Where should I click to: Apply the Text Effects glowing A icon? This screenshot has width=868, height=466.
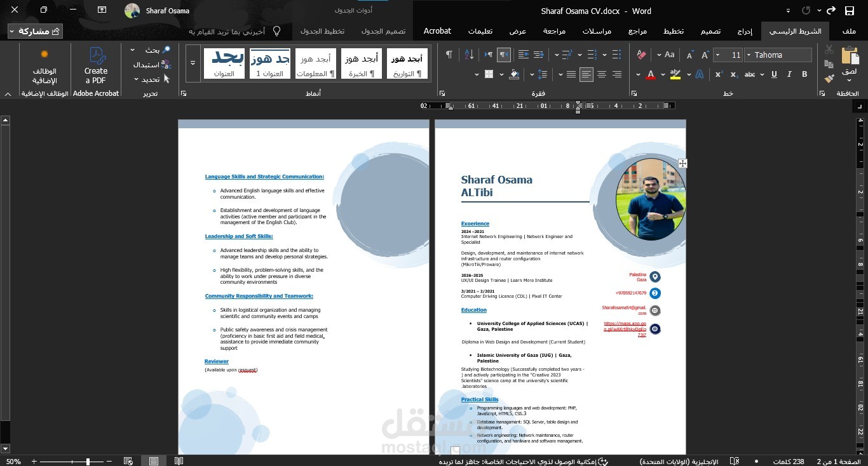click(698, 74)
